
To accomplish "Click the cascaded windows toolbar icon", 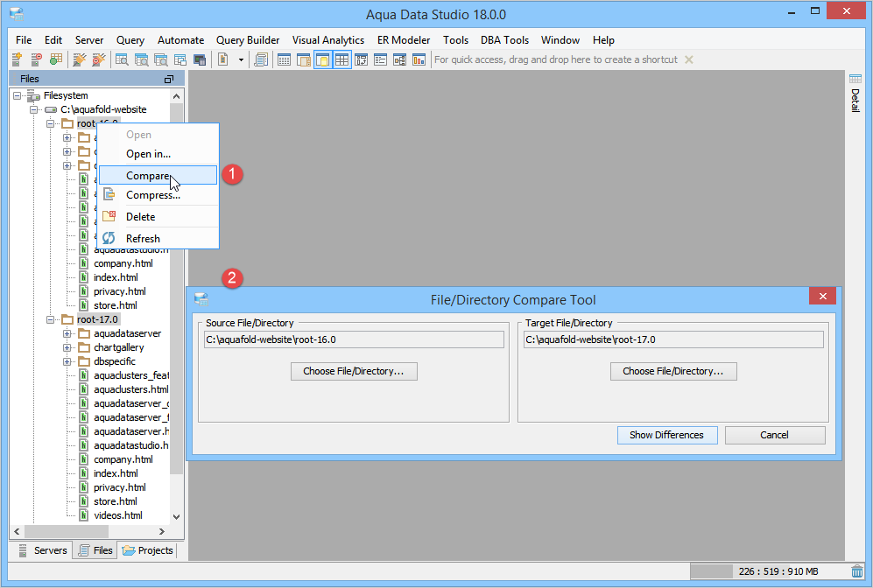I will click(180, 59).
